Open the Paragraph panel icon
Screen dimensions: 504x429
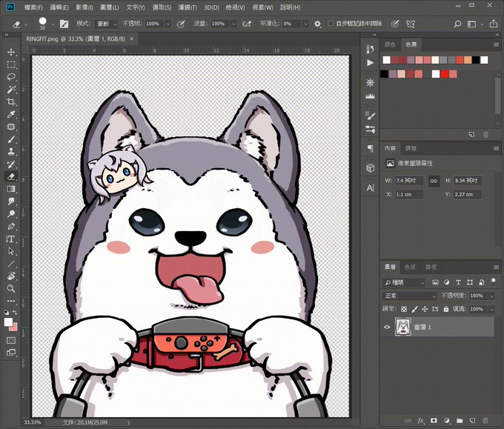371,148
